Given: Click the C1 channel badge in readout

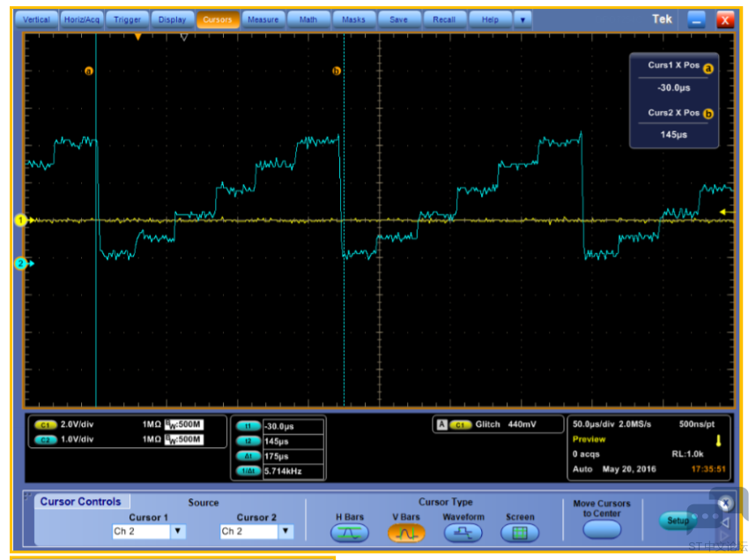Looking at the screenshot, I should pos(45,425).
